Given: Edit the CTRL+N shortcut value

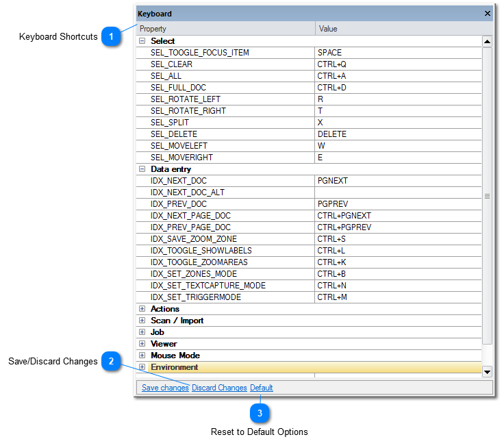Looking at the screenshot, I should click(399, 286).
